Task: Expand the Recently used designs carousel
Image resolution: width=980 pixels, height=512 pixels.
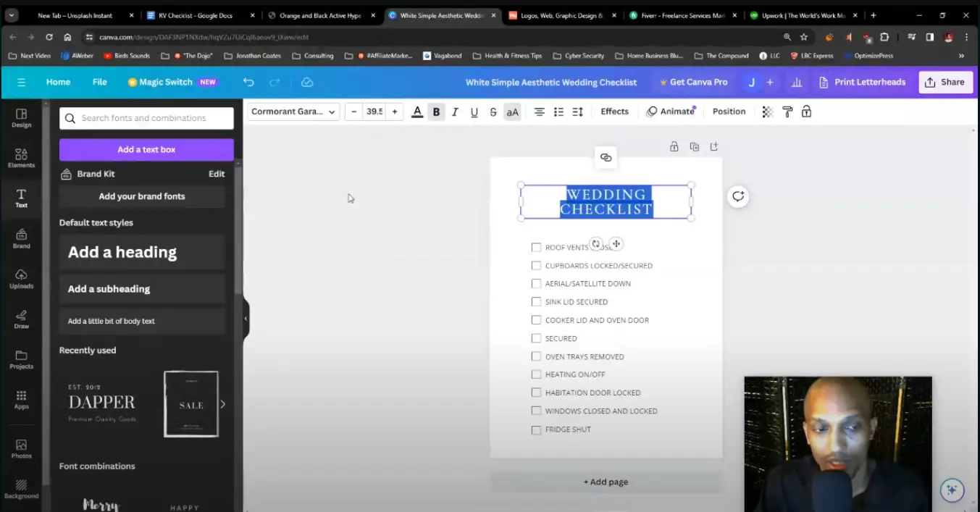Action: coord(223,405)
